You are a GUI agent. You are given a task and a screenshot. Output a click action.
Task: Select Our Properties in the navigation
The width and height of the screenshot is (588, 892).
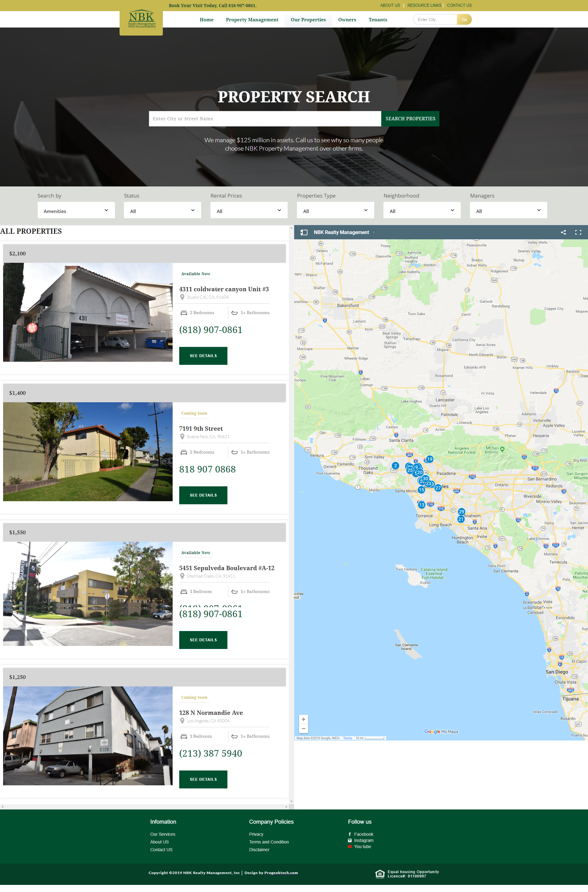point(308,20)
